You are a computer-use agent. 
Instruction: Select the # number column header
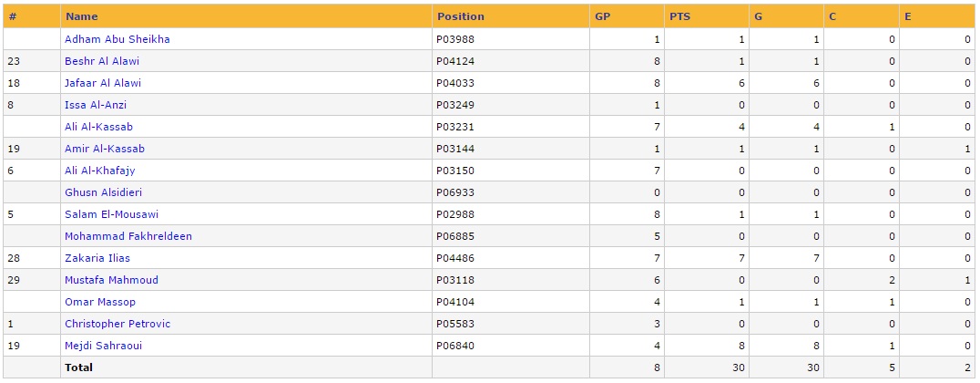pos(13,17)
